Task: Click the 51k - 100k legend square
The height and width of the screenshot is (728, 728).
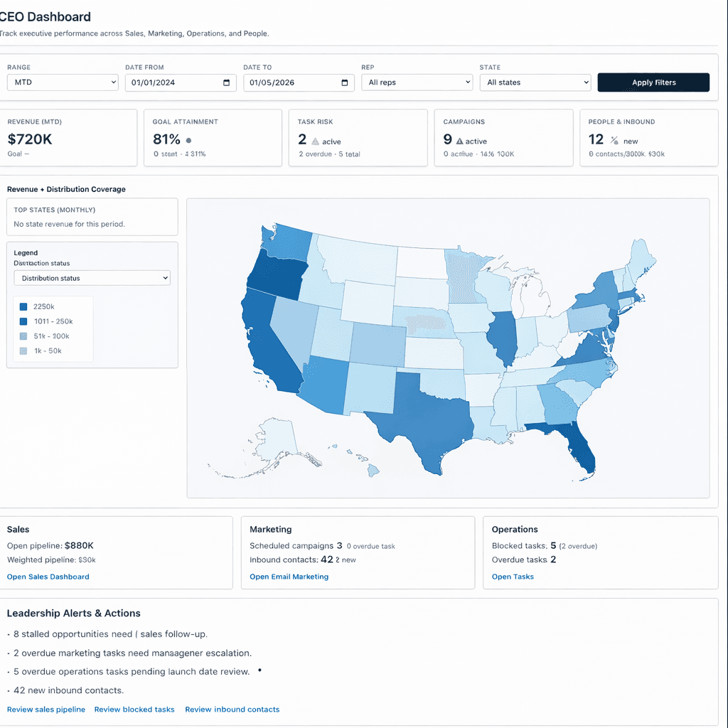Action: 24,335
